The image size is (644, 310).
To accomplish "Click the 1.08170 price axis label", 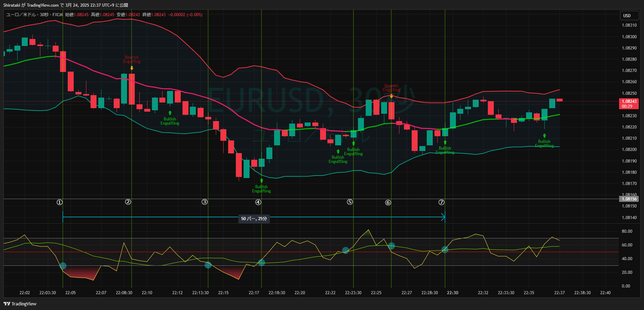I will [629, 184].
